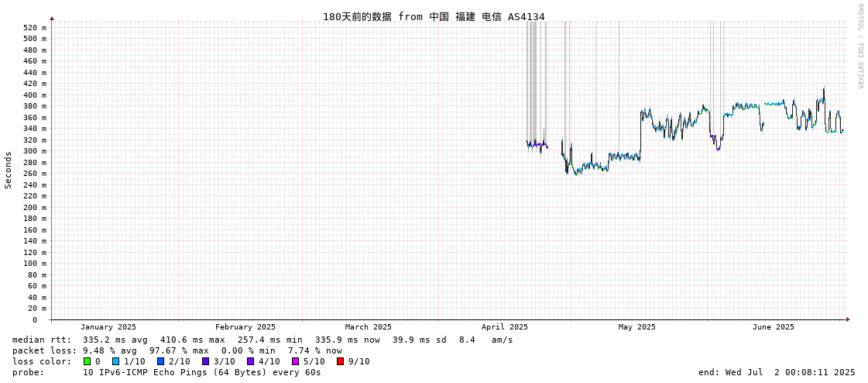The image size is (868, 383).
Task: Click the April 2025 axis label
Action: pyautogui.click(x=504, y=327)
